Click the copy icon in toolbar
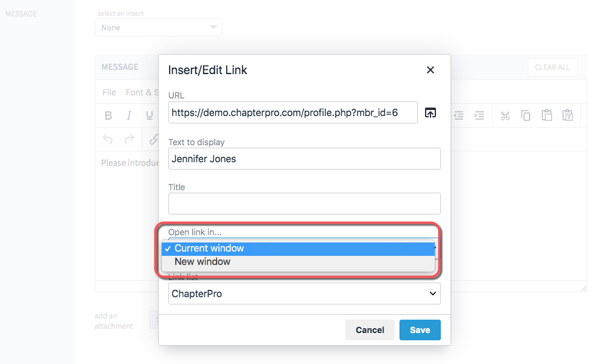 (525, 115)
